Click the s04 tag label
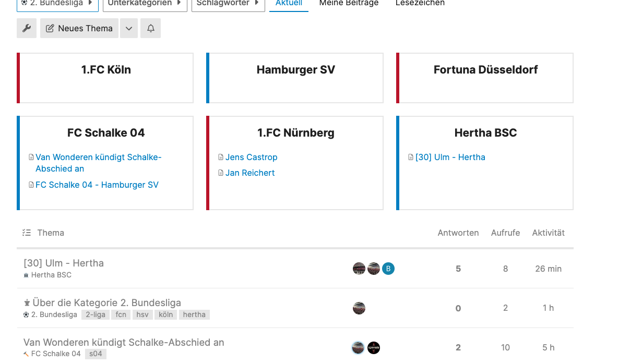 pyautogui.click(x=96, y=354)
